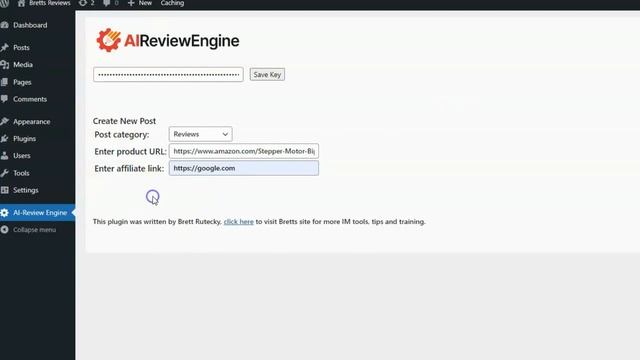This screenshot has width=640, height=360.
Task: Click the Plugins plug icon
Action: (x=4, y=139)
